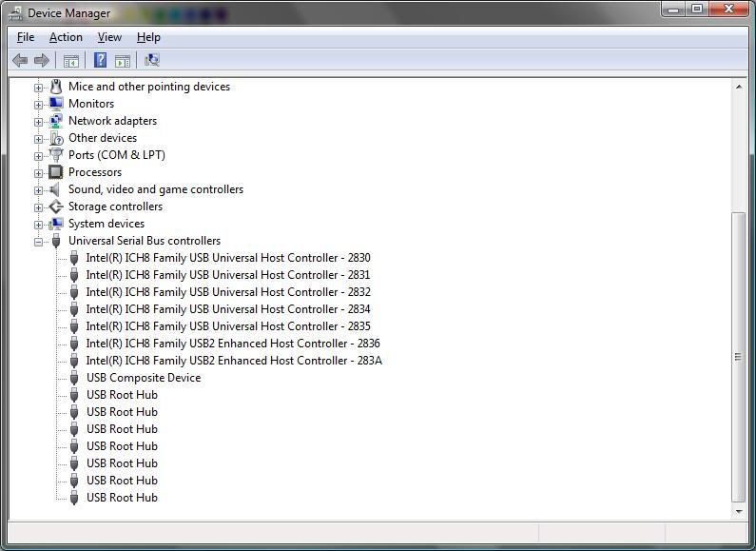The image size is (756, 551).
Task: Click the Forward arrow toolbar icon
Action: [42, 60]
